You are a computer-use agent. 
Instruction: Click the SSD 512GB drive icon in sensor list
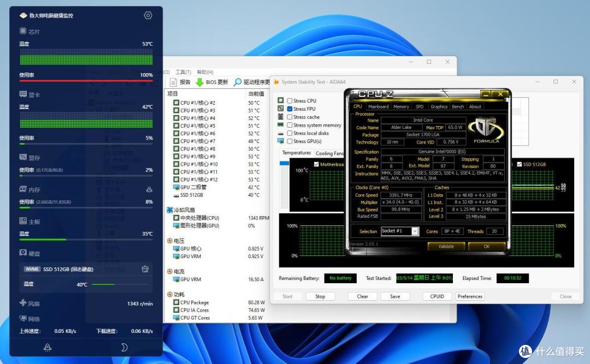tap(176, 195)
